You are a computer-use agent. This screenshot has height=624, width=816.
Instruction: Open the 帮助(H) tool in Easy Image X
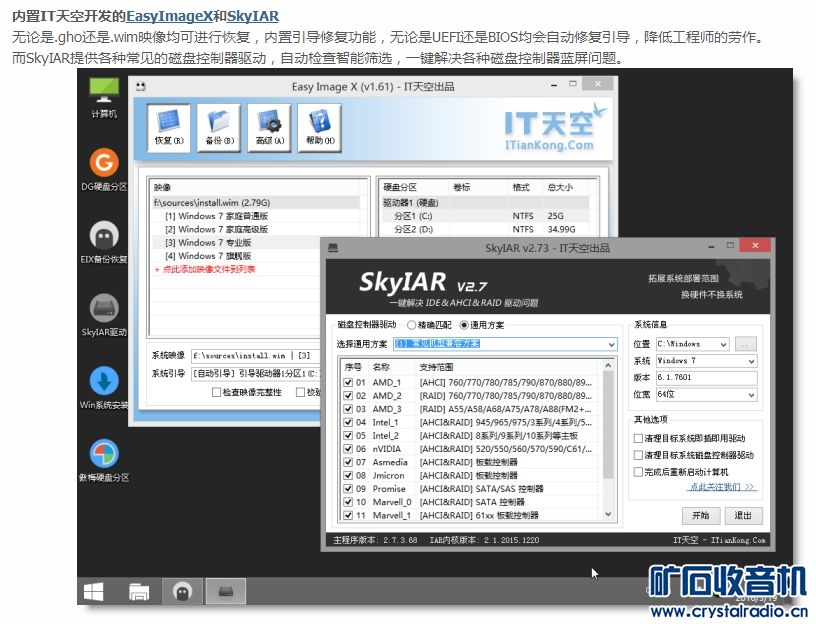pos(320,128)
